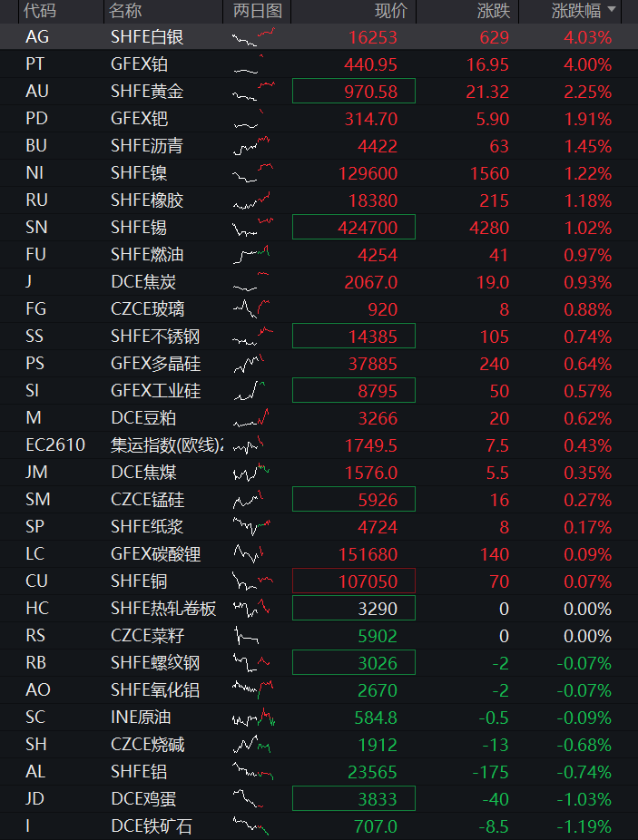
Task: Open the two-day mini chart for CZCE玻璃
Action: (250, 309)
